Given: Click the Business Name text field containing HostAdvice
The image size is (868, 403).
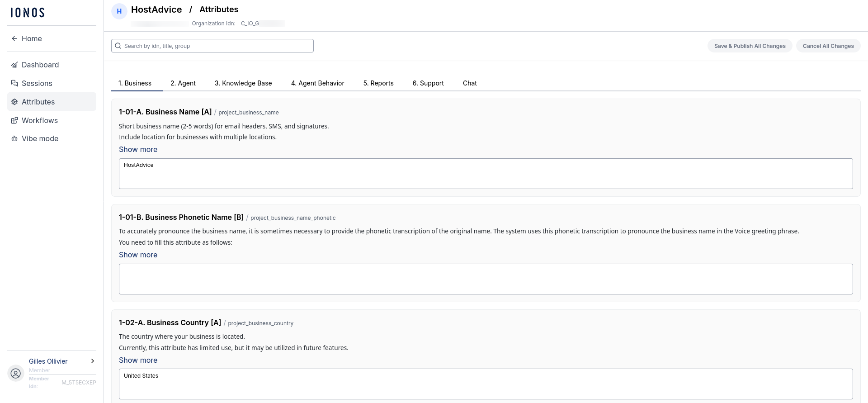Looking at the screenshot, I should pos(486,174).
